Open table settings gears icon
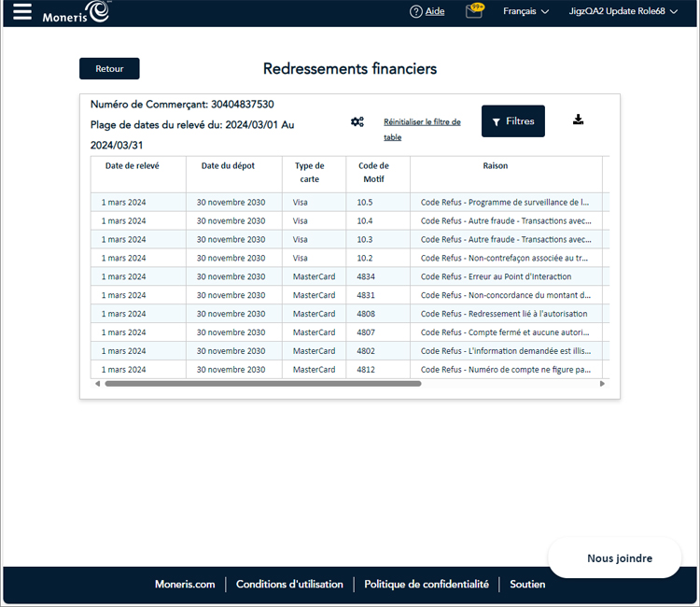700x607 pixels. (357, 121)
